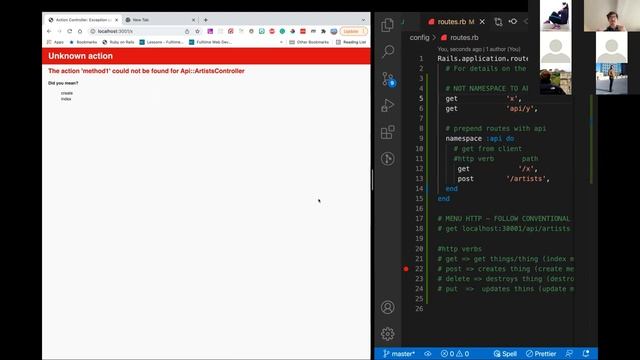Viewport: 640px width, 360px height.
Task: Click the Live Share icon in status bar
Action: pyautogui.click(x=569, y=353)
